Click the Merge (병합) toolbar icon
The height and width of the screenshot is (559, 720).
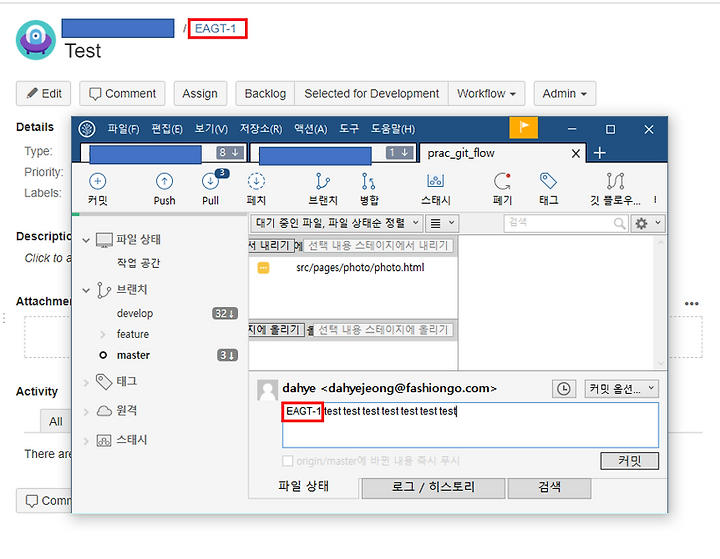pos(369,181)
